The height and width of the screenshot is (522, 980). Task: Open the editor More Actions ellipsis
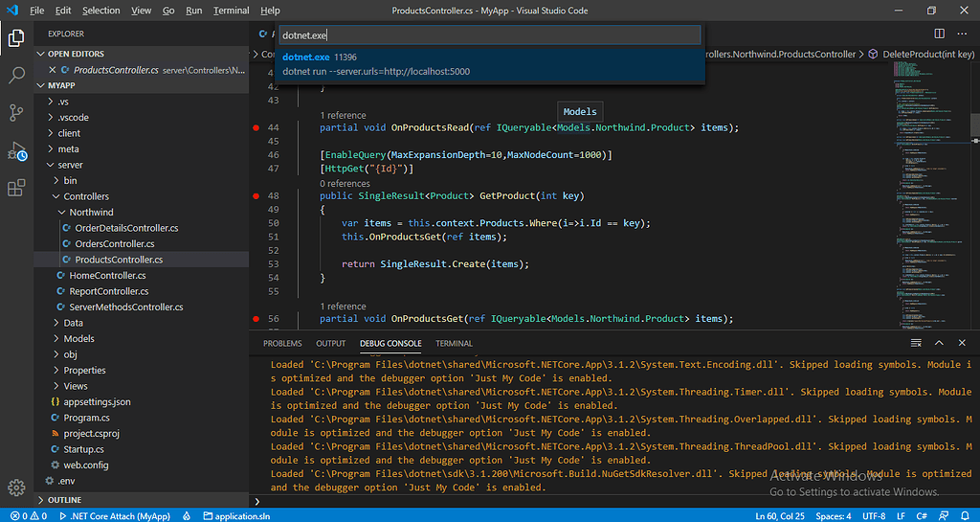[x=962, y=34]
